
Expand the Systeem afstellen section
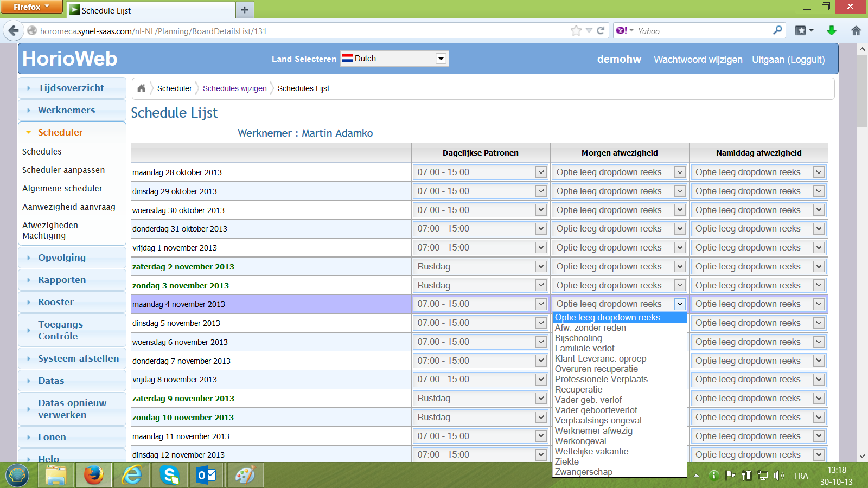[72, 358]
